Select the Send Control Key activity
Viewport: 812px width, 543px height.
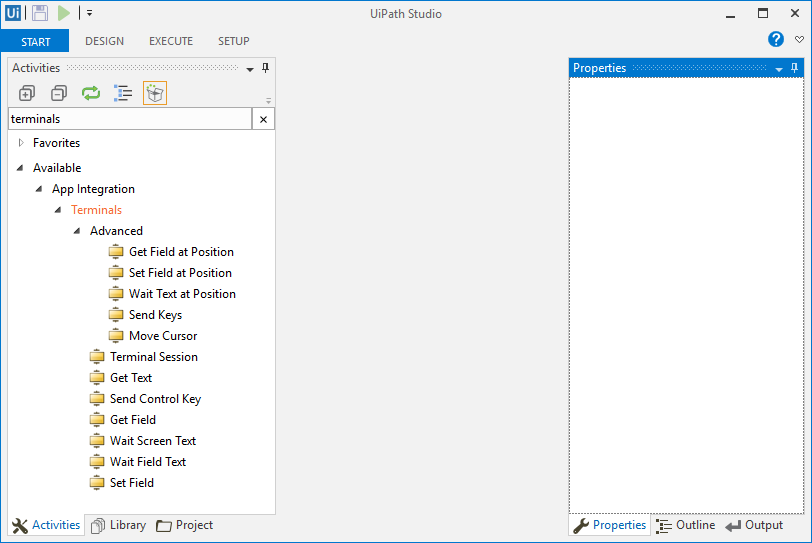(x=155, y=399)
